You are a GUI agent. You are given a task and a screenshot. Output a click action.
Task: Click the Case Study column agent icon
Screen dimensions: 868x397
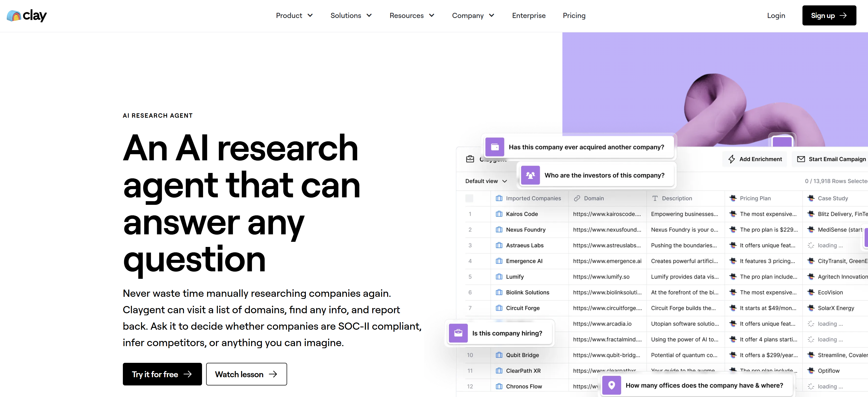(811, 198)
